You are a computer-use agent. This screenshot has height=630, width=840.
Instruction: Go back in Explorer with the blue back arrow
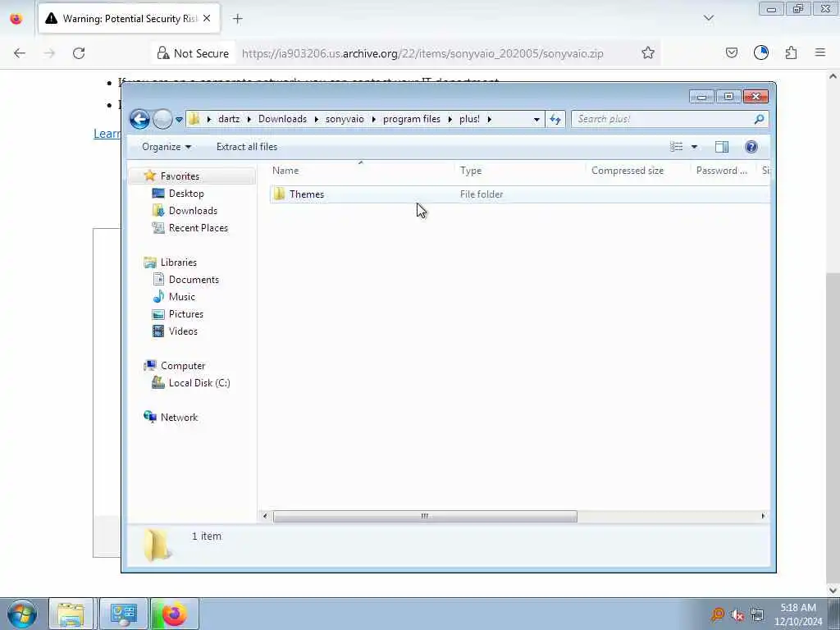[139, 119]
